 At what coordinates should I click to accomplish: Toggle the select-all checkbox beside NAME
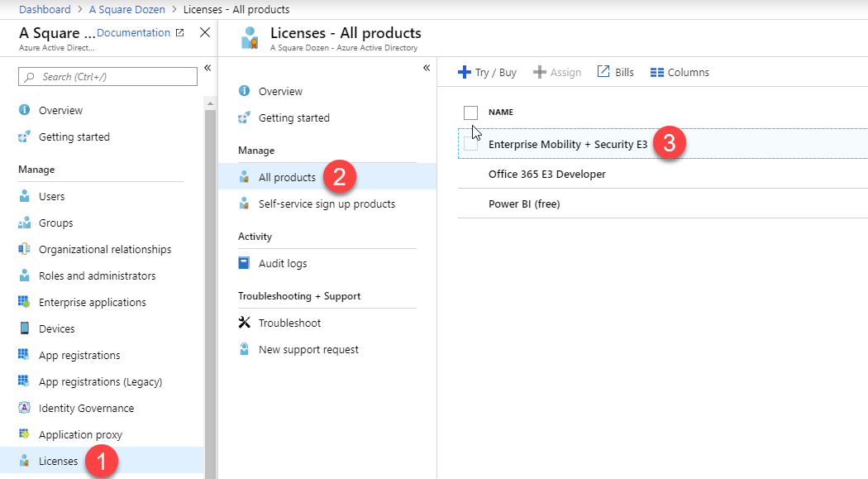click(x=471, y=113)
